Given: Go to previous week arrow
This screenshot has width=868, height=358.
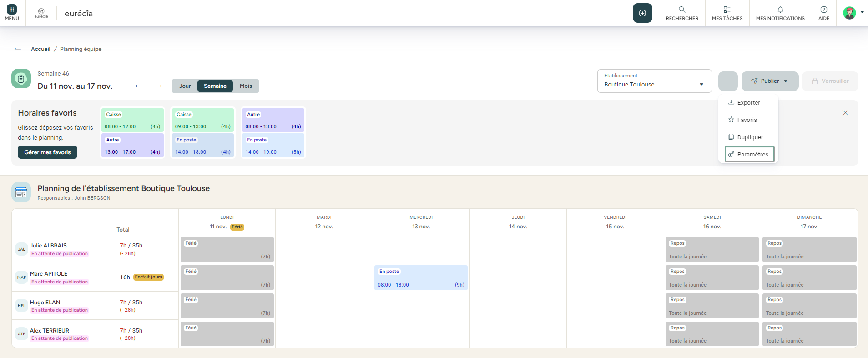Looking at the screenshot, I should [x=139, y=86].
